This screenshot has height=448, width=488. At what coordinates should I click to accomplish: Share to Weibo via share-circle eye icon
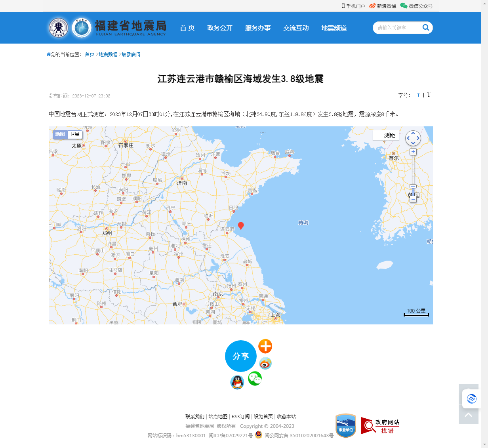[265, 363]
